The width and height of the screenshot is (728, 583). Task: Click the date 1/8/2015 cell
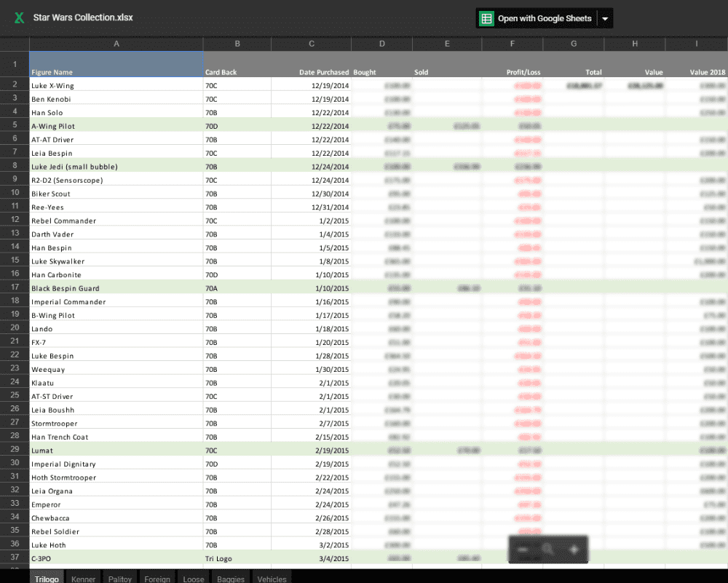pyautogui.click(x=312, y=261)
